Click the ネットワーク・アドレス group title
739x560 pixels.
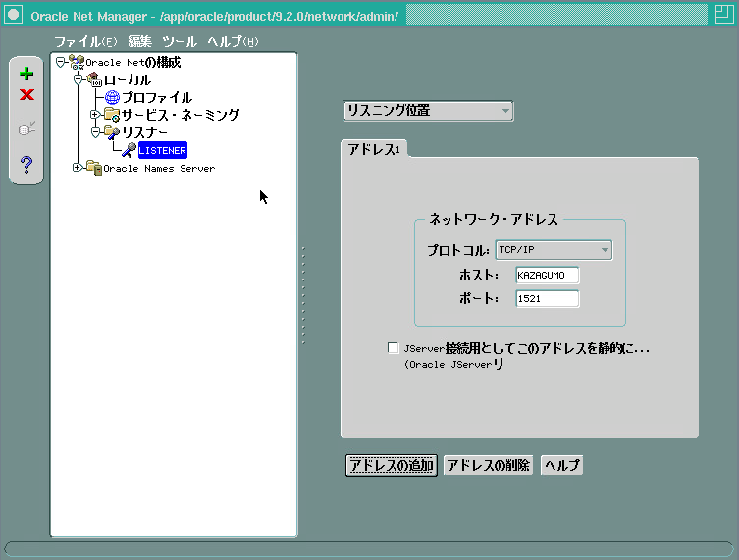(x=493, y=219)
